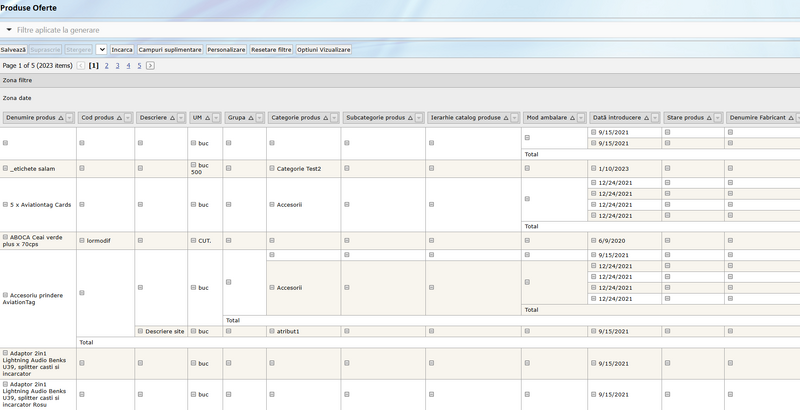Click the sort triangle on Denumire produs header

pyautogui.click(x=61, y=118)
